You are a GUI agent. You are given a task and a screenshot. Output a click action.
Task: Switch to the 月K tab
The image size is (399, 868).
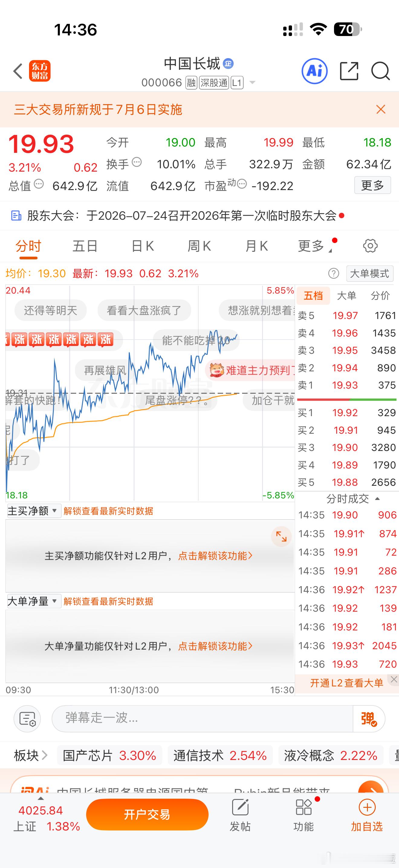(x=256, y=246)
